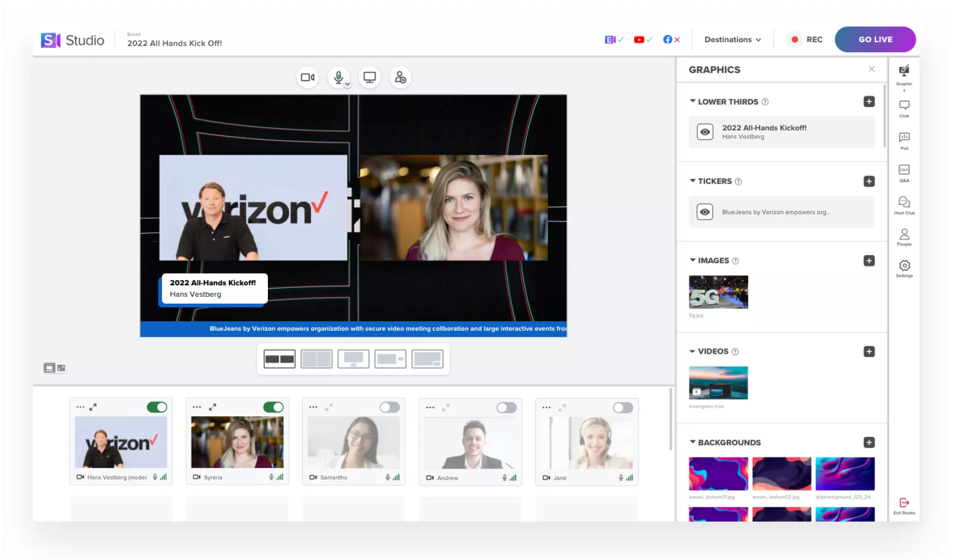The image size is (953, 560).
Task: Click the Graphics panel scrollbar
Action: [x=884, y=116]
